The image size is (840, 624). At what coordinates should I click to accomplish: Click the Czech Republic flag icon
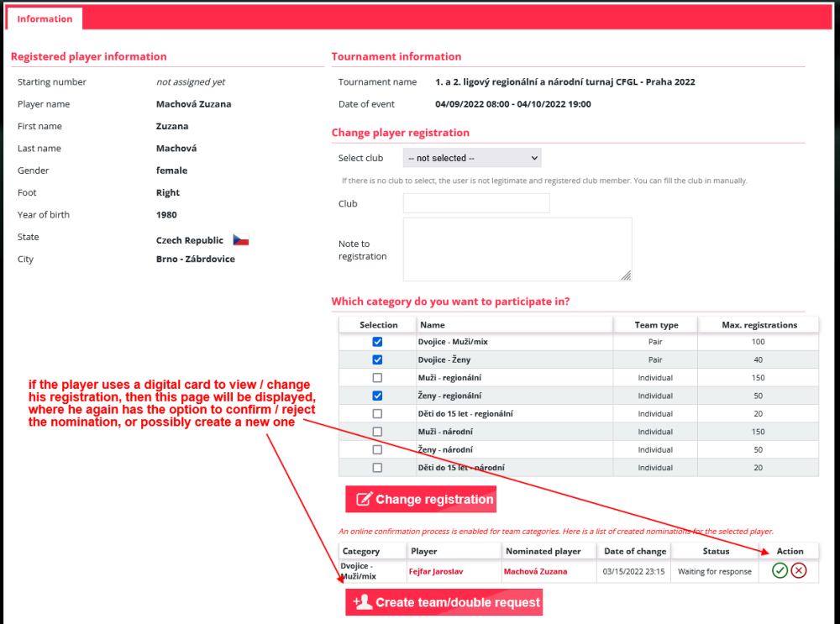tap(241, 240)
